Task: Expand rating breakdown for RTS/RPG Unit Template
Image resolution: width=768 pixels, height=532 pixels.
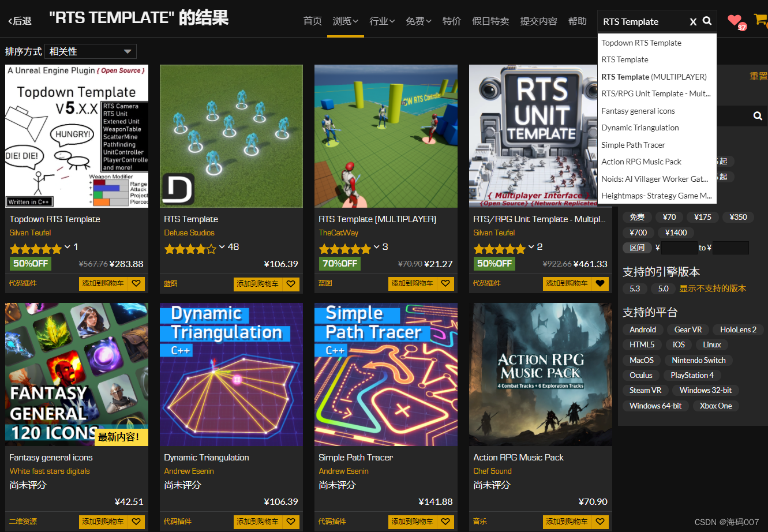Action: (531, 247)
